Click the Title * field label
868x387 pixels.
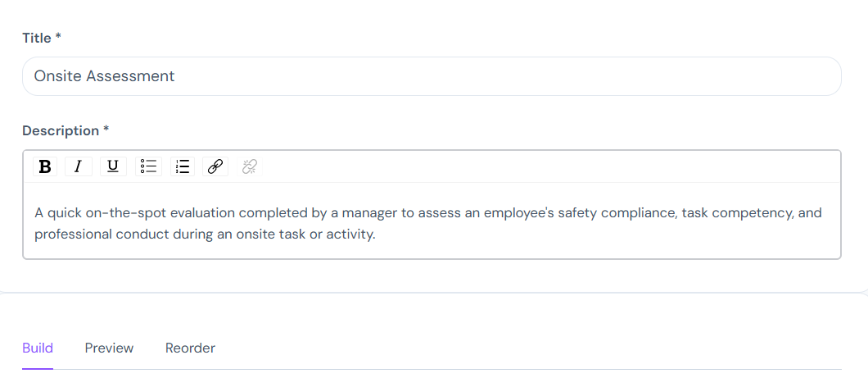pyautogui.click(x=42, y=39)
